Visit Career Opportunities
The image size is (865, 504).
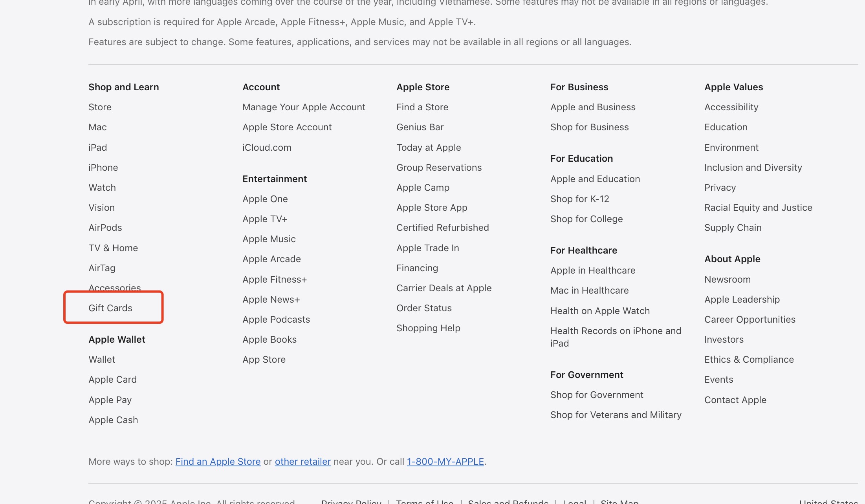(750, 319)
